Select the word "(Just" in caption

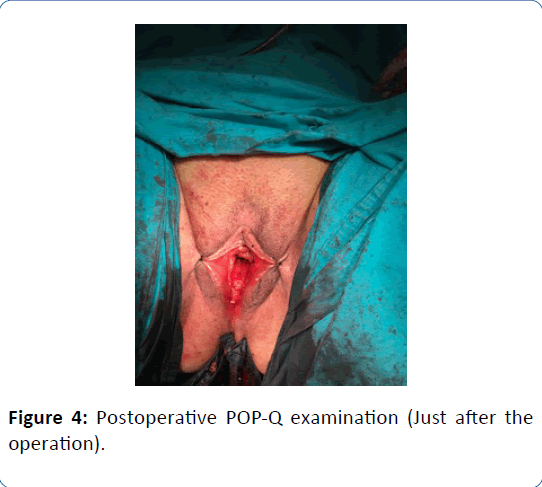tap(427, 418)
